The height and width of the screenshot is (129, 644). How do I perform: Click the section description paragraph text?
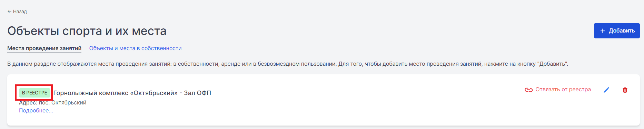(x=288, y=64)
